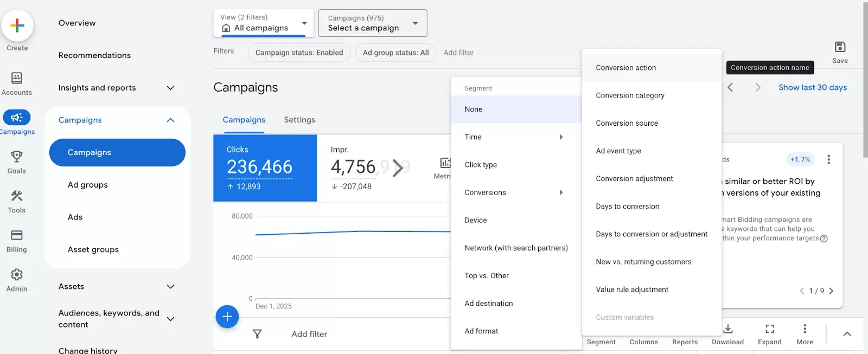Select Top vs. Other segment

[x=516, y=275]
